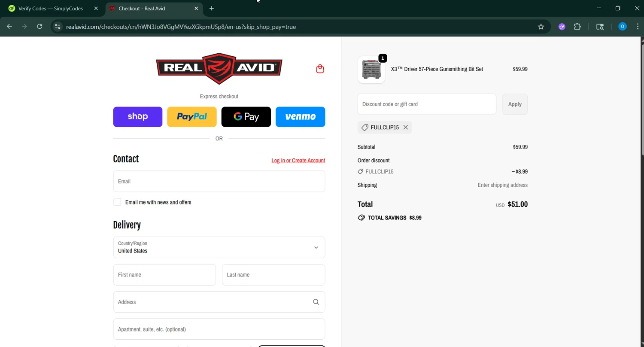View site information icon in address bar
The height and width of the screenshot is (347, 644).
pos(58,27)
